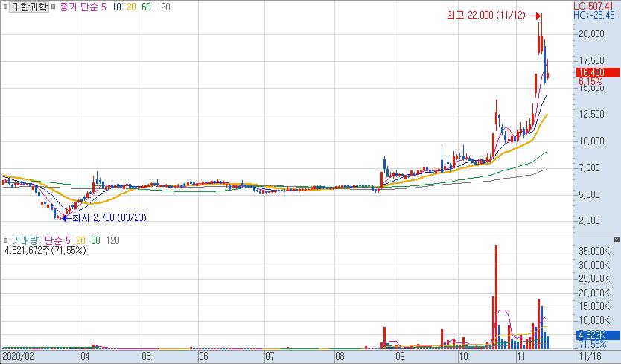The width and height of the screenshot is (621, 364).
Task: Select the volume 20-day average legend
Action: pos(81,240)
